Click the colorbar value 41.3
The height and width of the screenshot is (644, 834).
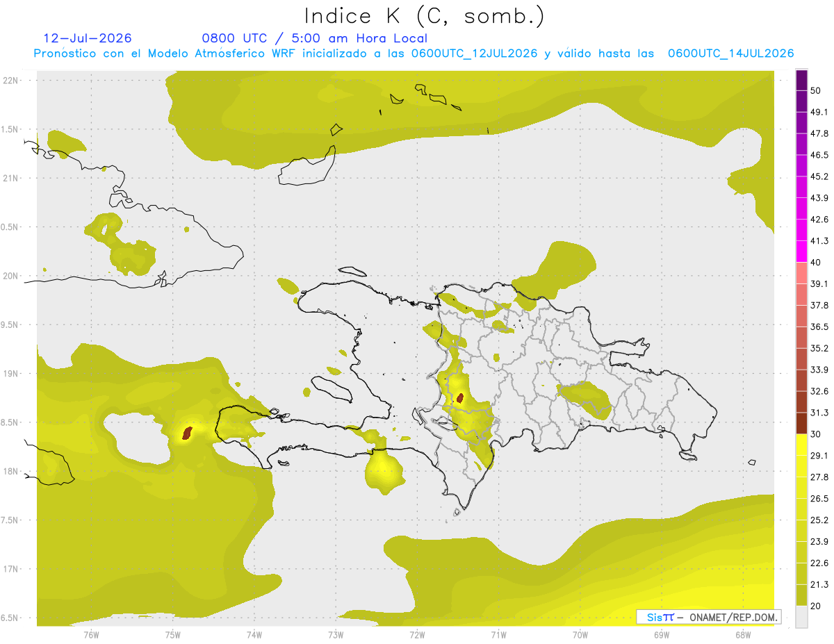click(x=819, y=241)
